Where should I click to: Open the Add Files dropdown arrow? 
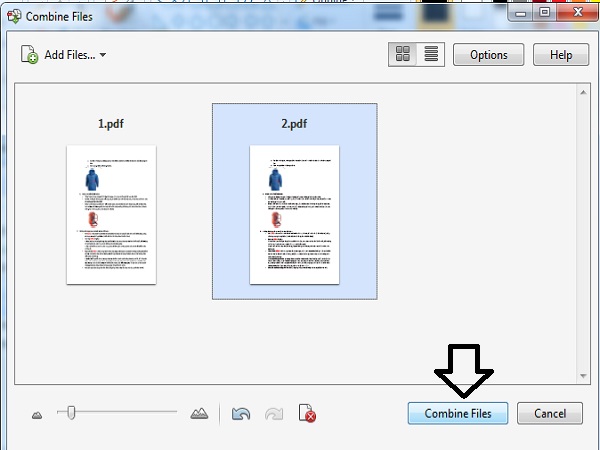[103, 55]
